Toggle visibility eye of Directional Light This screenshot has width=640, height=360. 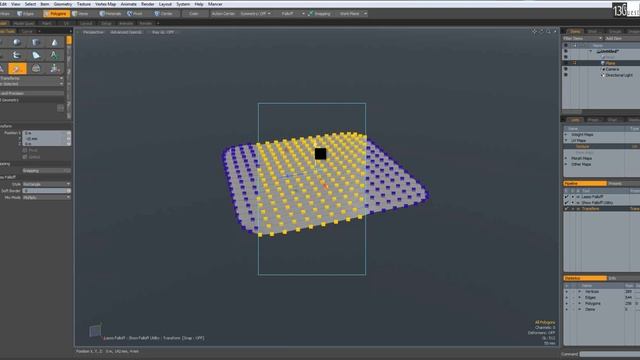pos(566,75)
